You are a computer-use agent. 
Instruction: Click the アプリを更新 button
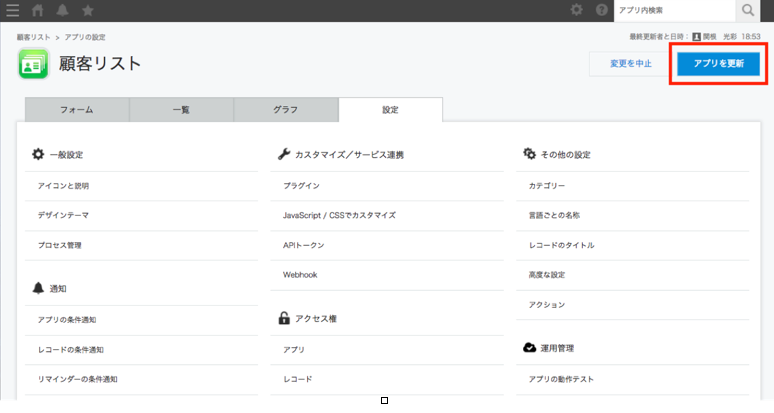[718, 64]
